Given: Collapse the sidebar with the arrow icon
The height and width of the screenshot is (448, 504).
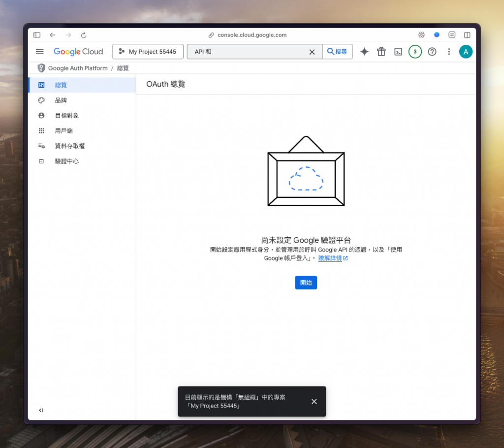Looking at the screenshot, I should tap(41, 410).
